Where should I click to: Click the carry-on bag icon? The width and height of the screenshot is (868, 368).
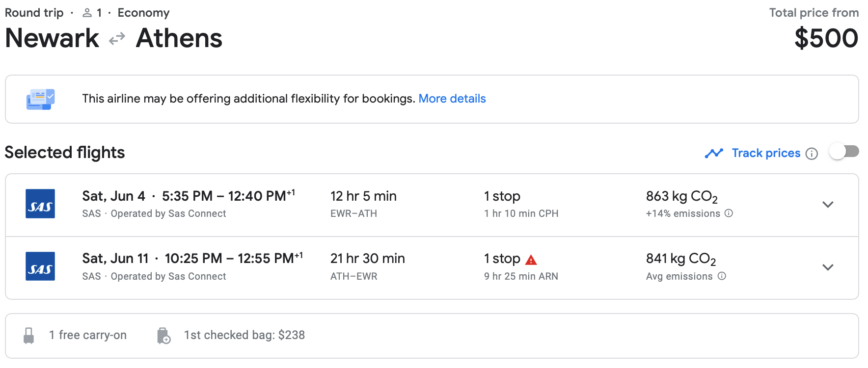29,336
